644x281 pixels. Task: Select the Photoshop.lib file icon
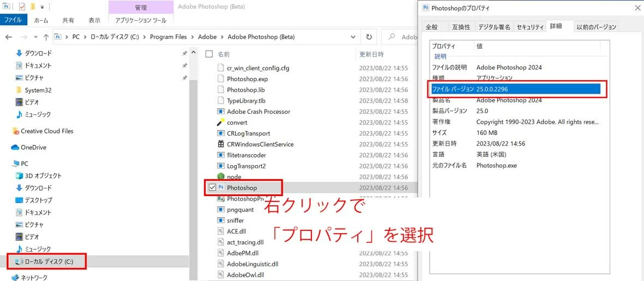point(221,90)
